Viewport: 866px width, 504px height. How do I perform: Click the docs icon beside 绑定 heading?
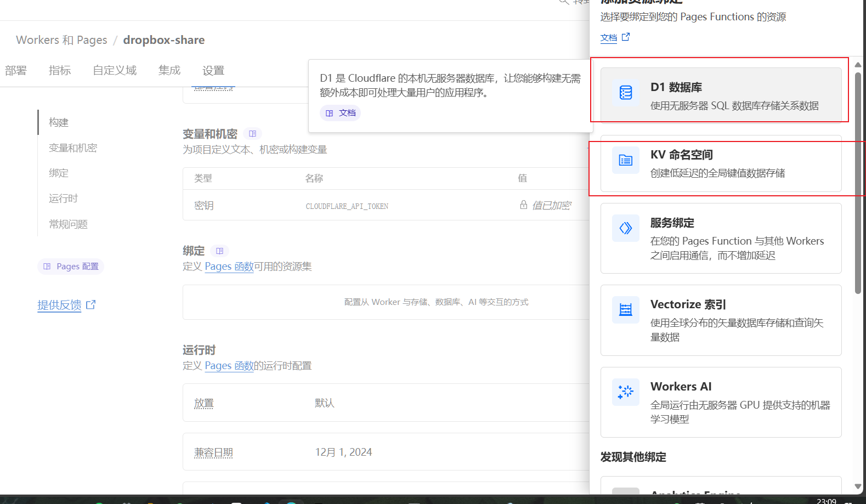(x=219, y=251)
